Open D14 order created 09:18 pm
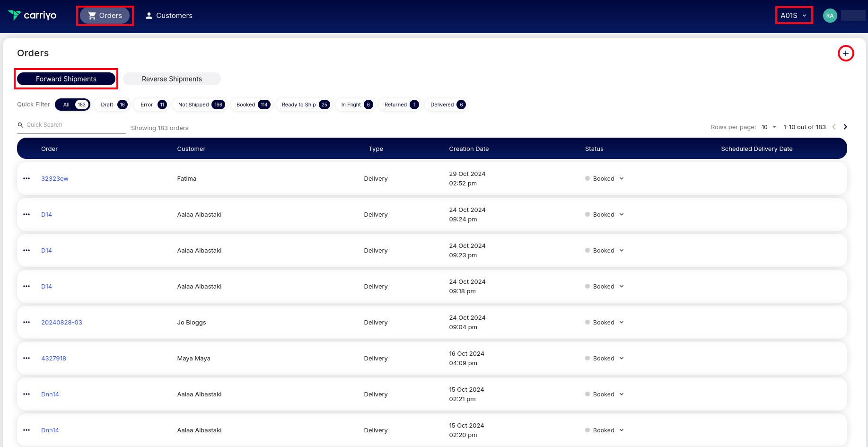The height and width of the screenshot is (447, 868). click(46, 286)
